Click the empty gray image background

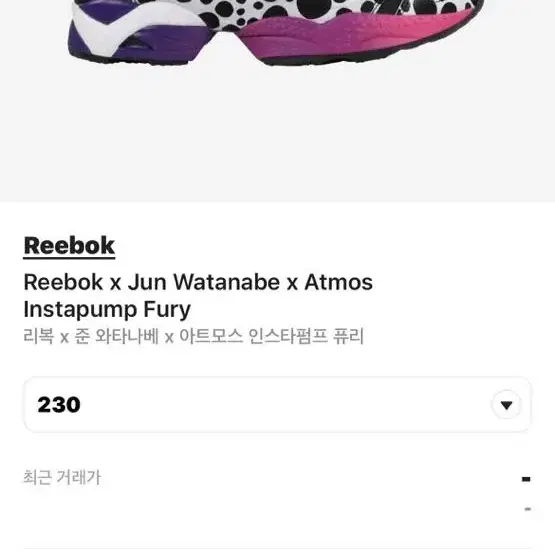pyautogui.click(x=278, y=135)
